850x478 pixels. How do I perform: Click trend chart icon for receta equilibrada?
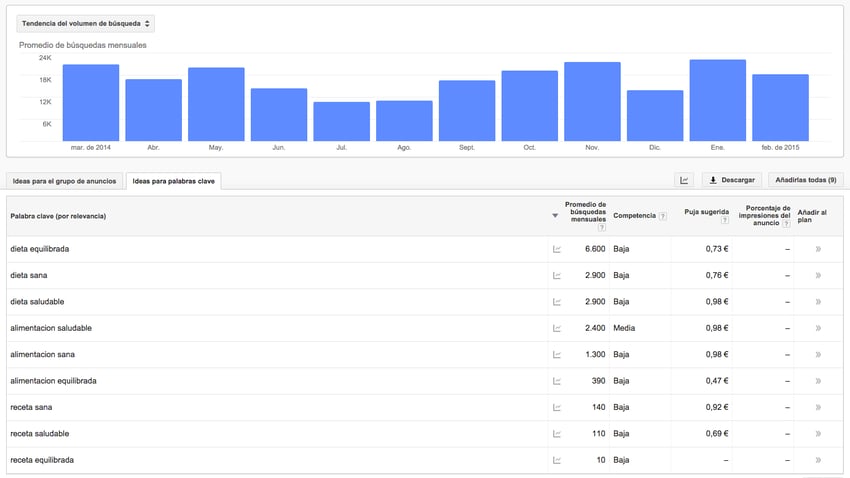pyautogui.click(x=556, y=460)
